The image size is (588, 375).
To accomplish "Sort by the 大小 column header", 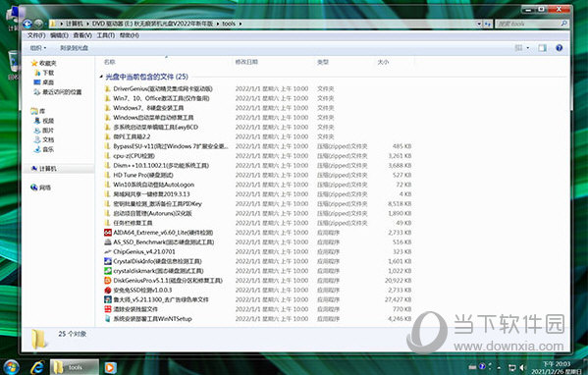I will coord(383,62).
